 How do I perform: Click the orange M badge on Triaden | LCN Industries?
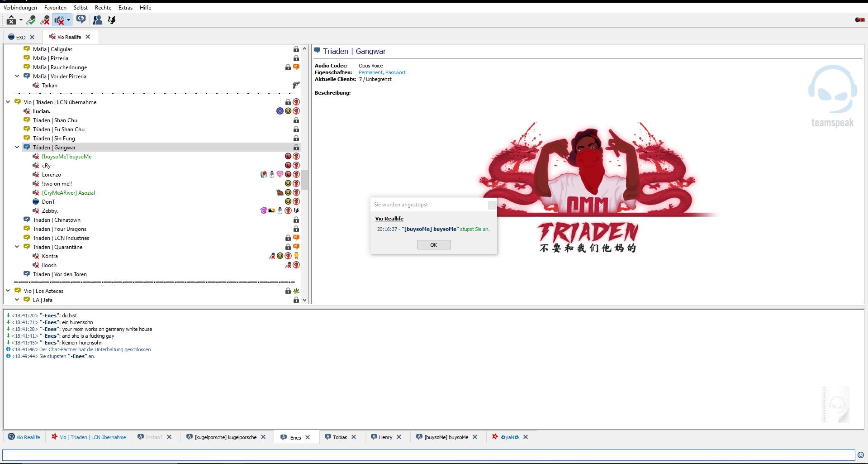pos(296,238)
